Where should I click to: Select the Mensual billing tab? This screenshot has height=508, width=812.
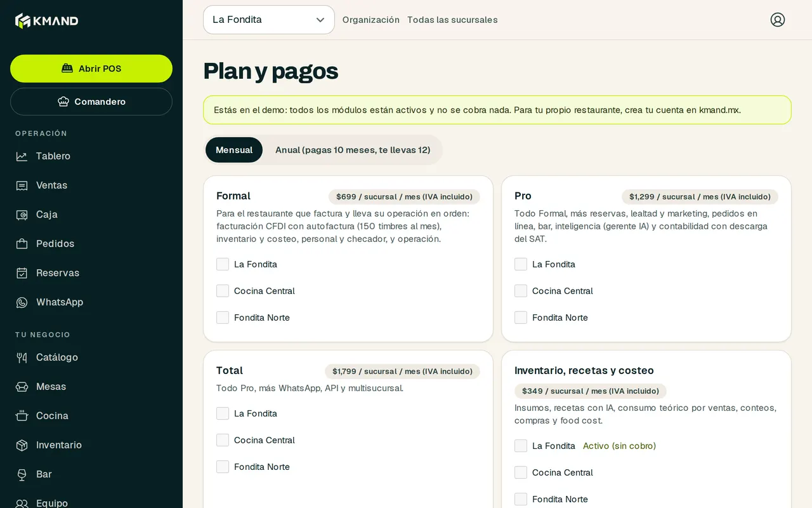pyautogui.click(x=234, y=150)
